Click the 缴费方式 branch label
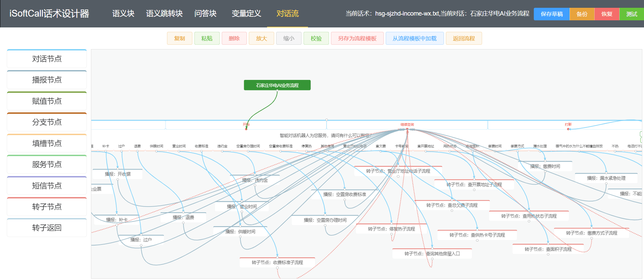 click(517, 146)
